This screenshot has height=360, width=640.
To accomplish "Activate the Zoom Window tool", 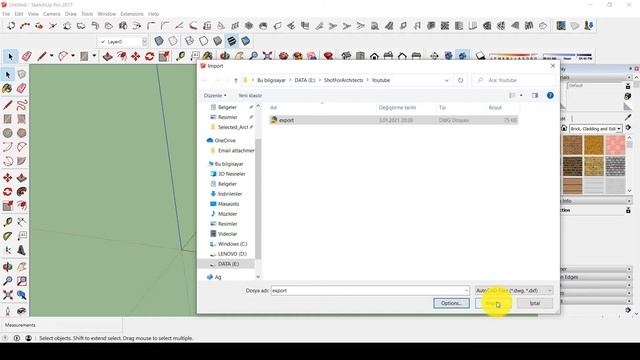I will 22,281.
